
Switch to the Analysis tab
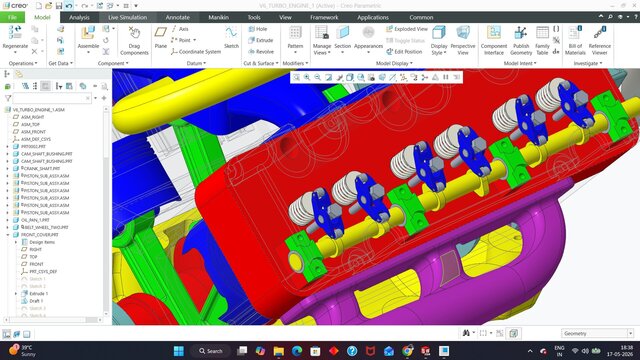click(x=79, y=17)
